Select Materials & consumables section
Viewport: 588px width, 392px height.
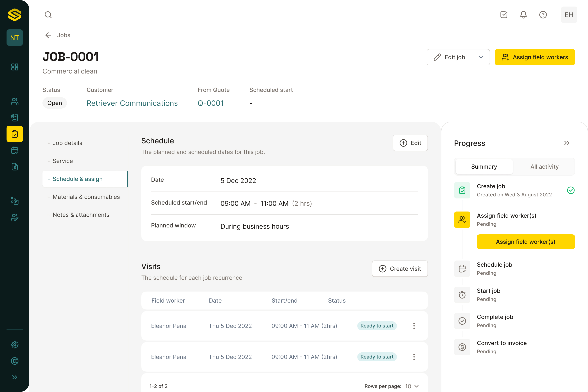coord(86,197)
